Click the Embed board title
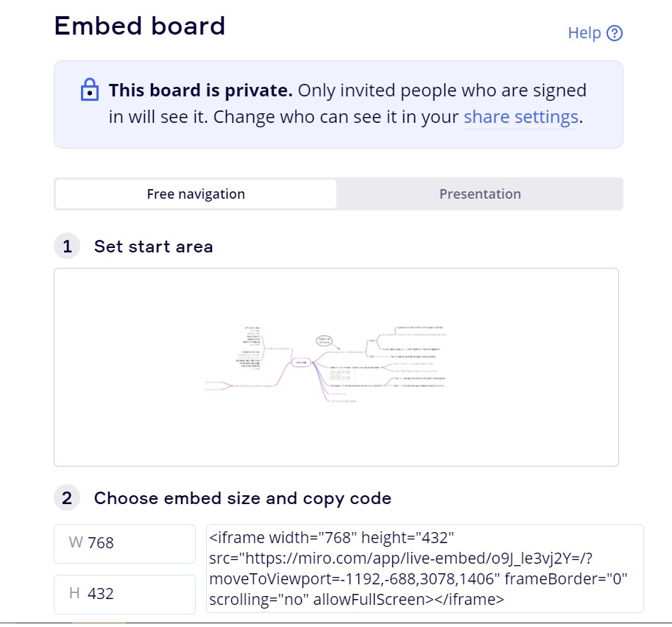This screenshot has width=672, height=627. pyautogui.click(x=140, y=26)
